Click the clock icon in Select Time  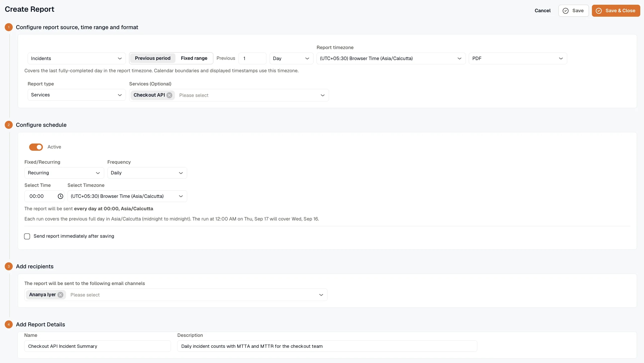(x=60, y=196)
